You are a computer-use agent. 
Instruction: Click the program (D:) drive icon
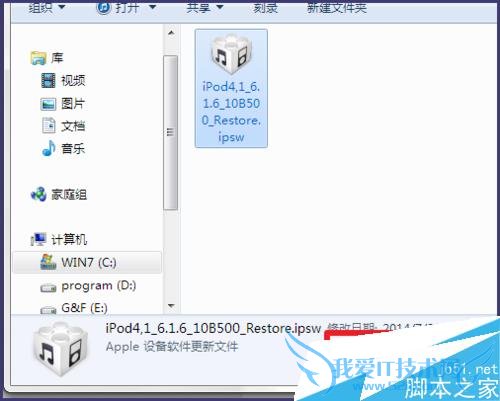tap(48, 288)
